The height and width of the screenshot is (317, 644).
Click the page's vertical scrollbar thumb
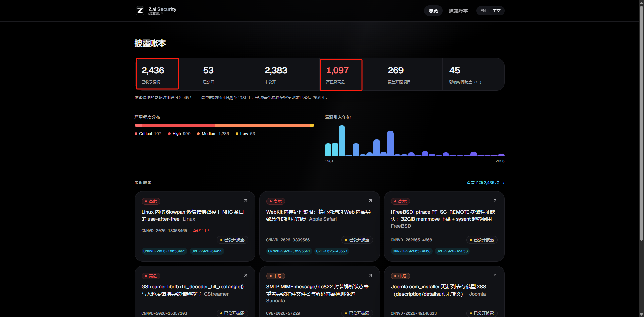pos(641,123)
